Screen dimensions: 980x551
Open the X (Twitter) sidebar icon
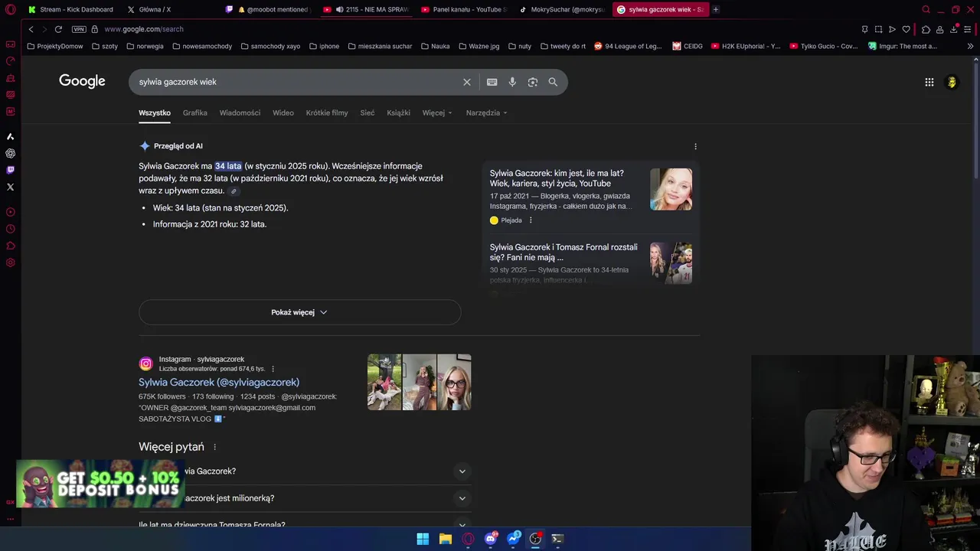(x=10, y=187)
